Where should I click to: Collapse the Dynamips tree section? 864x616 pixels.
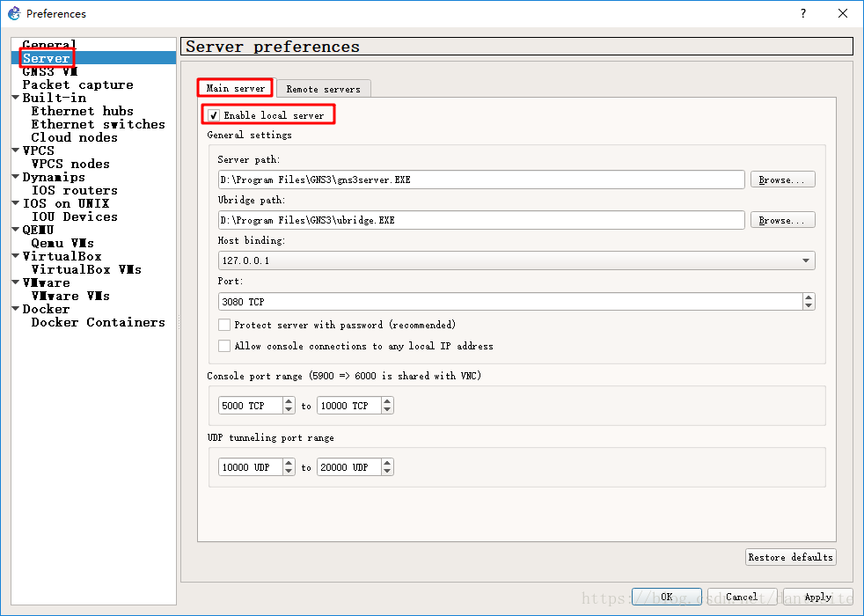pos(16,177)
